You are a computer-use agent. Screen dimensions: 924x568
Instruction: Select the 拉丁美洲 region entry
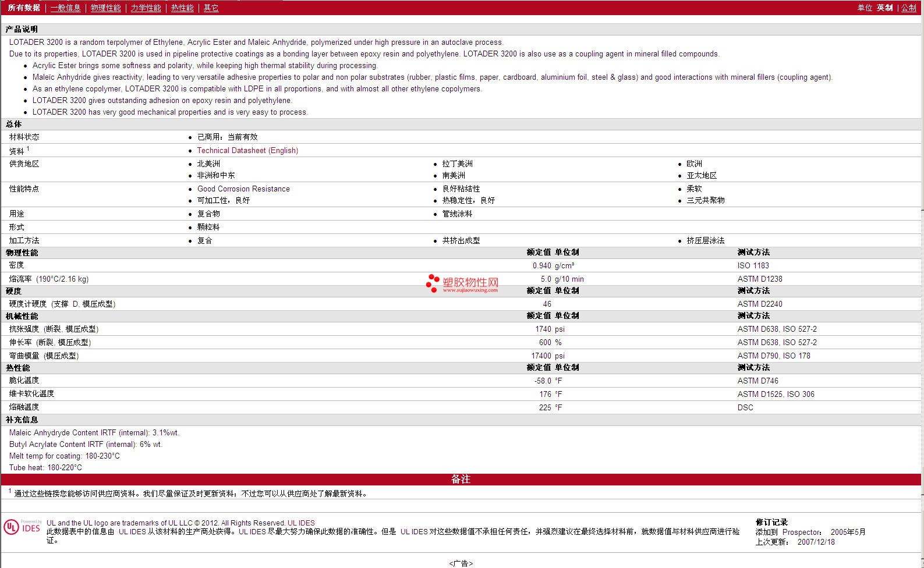click(x=458, y=164)
